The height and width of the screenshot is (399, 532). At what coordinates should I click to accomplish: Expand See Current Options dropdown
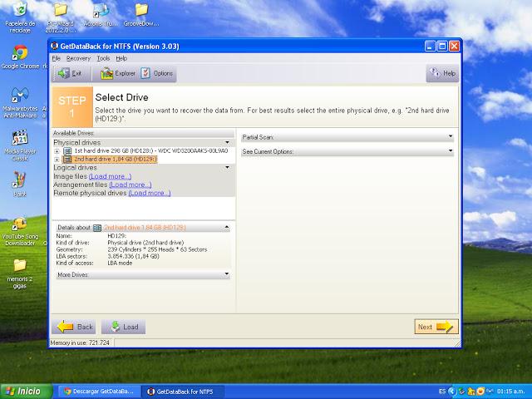(x=451, y=151)
